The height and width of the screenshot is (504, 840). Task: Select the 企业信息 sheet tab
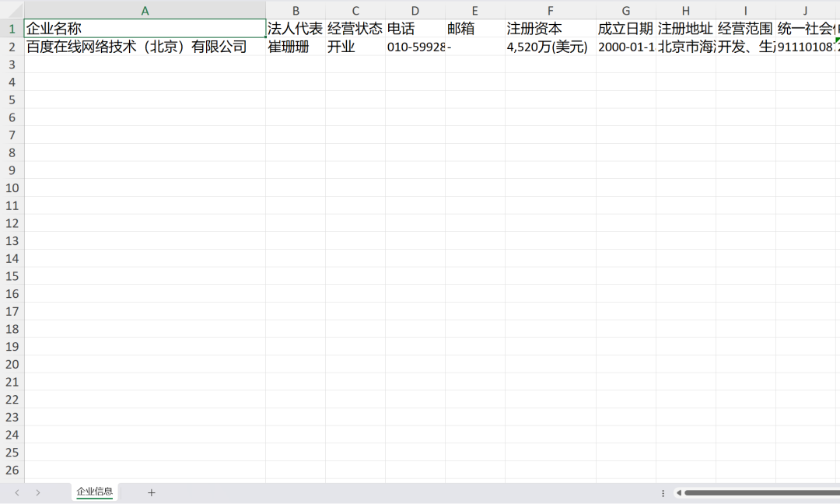point(94,492)
